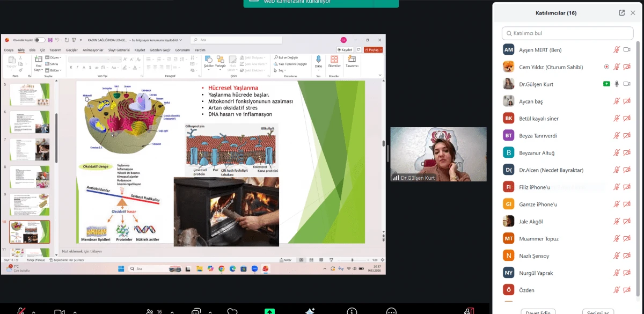Click the Paylaş button in PowerPoint
Image resolution: width=644 pixels, height=314 pixels.
(x=373, y=50)
